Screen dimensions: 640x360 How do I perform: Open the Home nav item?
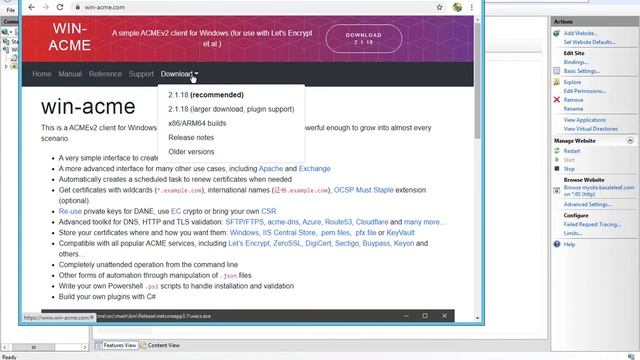point(42,74)
